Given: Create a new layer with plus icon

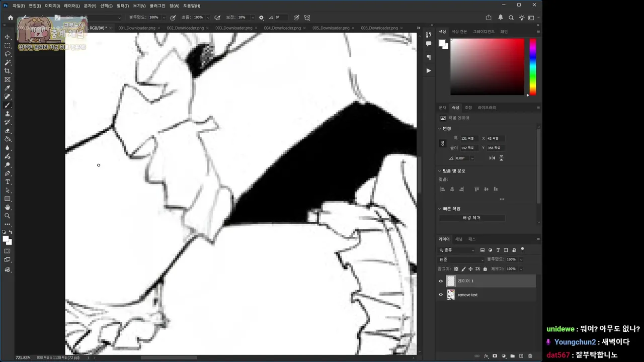Looking at the screenshot, I should point(521,356).
